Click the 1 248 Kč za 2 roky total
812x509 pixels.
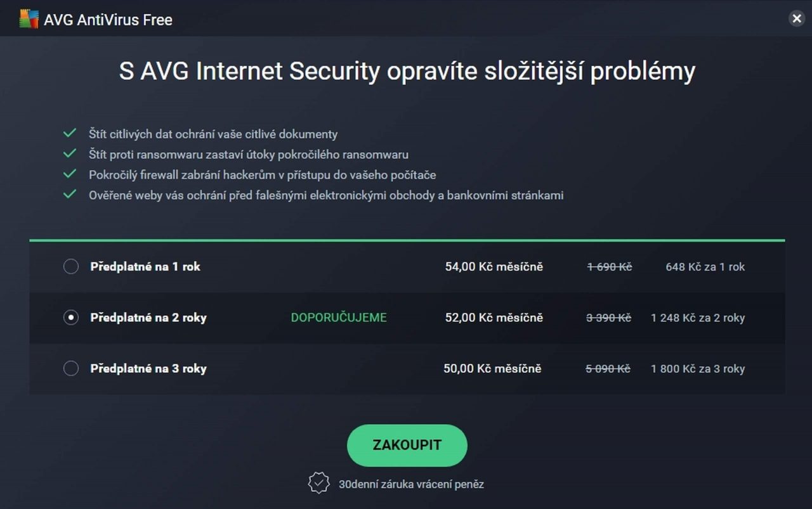698,318
